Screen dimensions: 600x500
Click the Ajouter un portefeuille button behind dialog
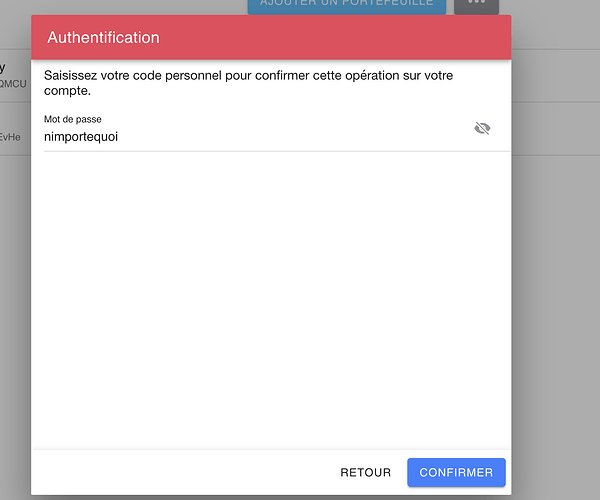346,5
